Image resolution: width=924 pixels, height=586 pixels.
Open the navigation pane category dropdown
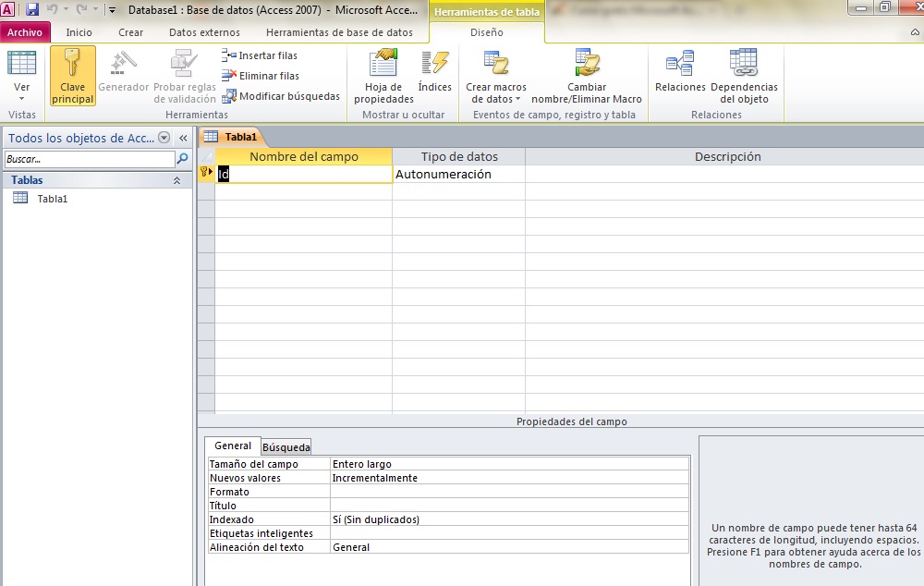click(164, 138)
